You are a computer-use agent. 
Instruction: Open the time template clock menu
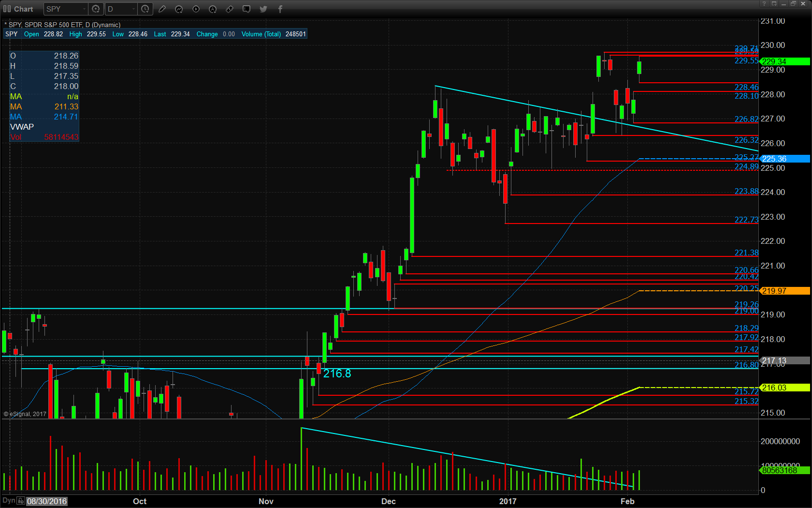coord(145,9)
